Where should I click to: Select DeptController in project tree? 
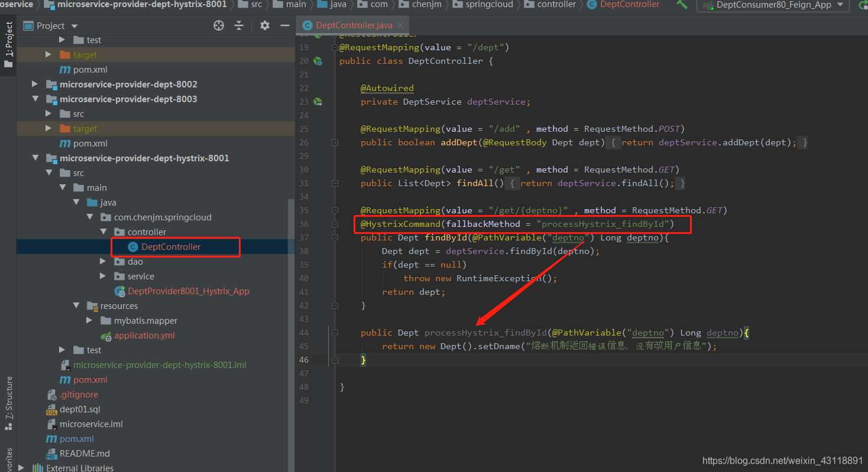click(x=171, y=247)
